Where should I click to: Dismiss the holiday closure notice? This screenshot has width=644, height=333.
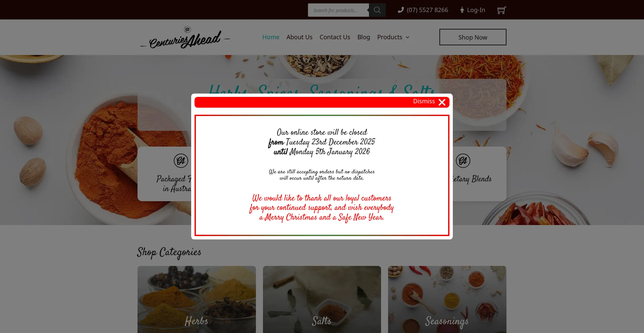[x=424, y=101]
